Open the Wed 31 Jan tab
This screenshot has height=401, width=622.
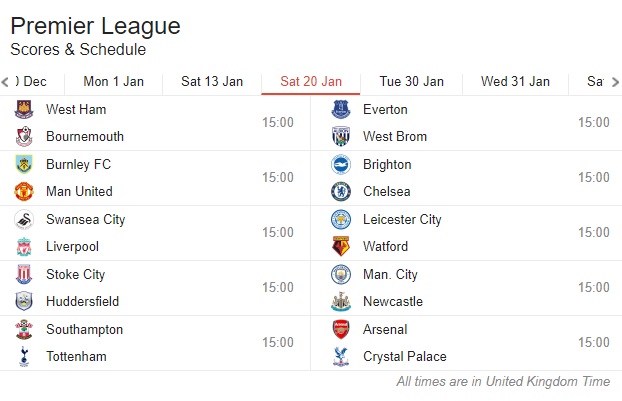(x=515, y=82)
